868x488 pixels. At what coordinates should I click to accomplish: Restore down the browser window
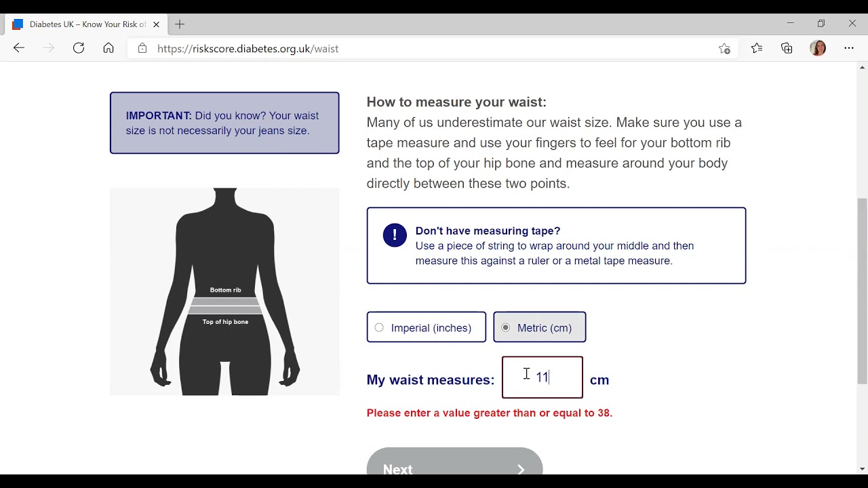coord(821,24)
